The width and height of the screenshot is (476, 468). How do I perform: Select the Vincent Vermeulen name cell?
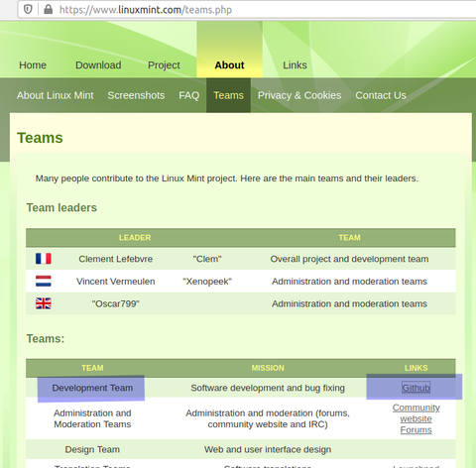coord(115,282)
